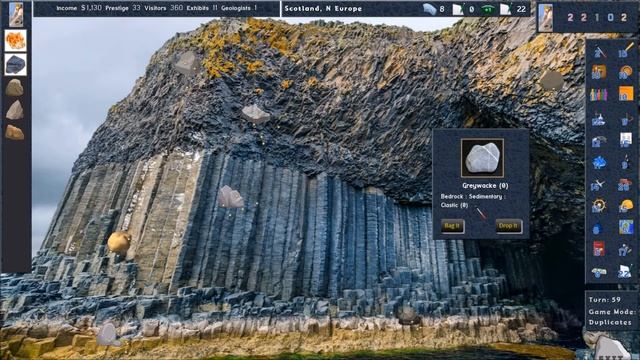Click the Drop It button
This screenshot has height=360, width=640.
pyautogui.click(x=509, y=226)
